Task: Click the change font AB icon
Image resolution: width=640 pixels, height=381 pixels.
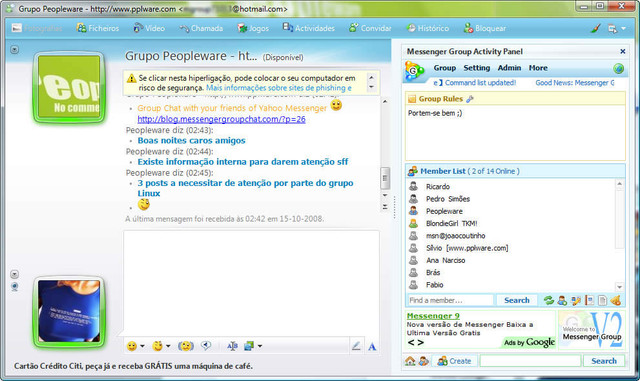Action: [x=232, y=346]
